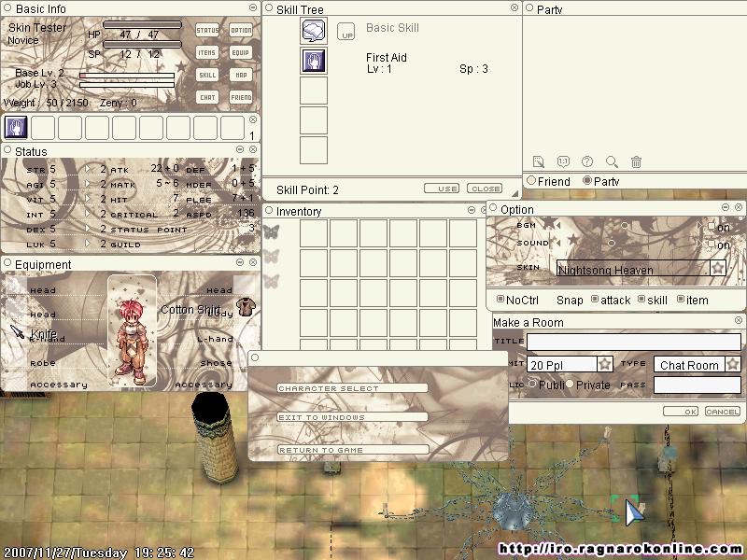This screenshot has height=560, width=747.
Task: Minimize the Option window
Action: [x=726, y=207]
